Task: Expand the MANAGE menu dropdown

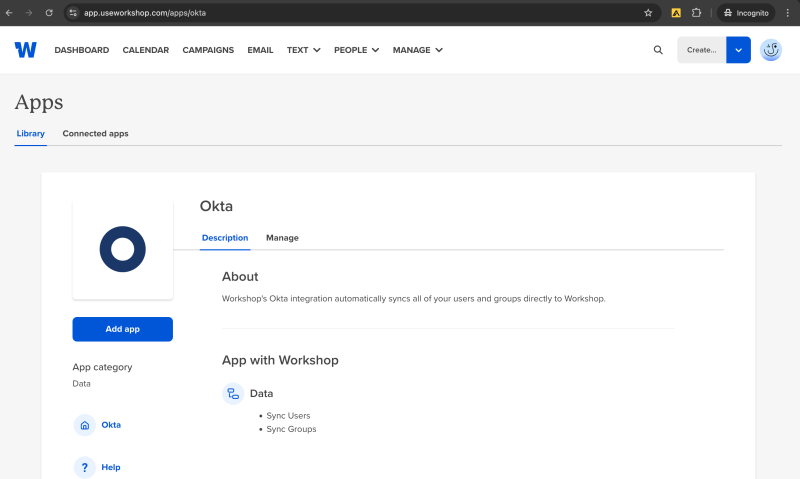Action: pyautogui.click(x=417, y=50)
